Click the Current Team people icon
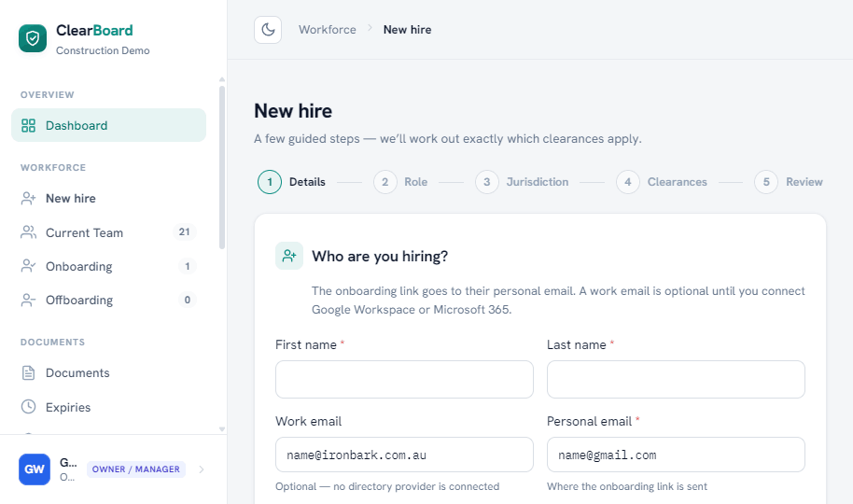 point(28,233)
